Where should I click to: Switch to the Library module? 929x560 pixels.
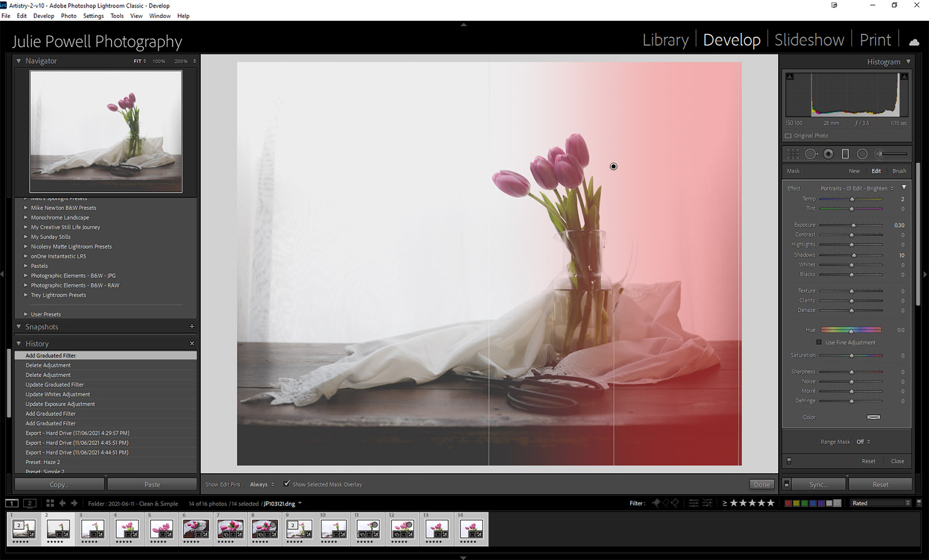pos(665,40)
